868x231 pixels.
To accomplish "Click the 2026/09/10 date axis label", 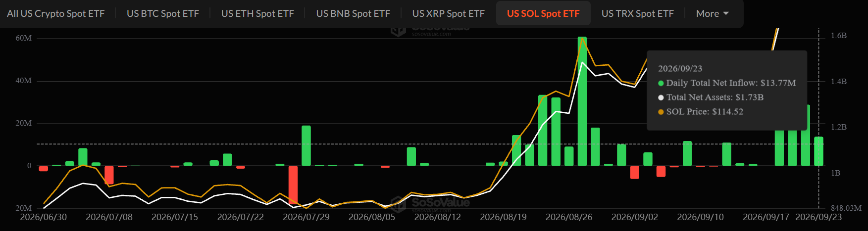I will 701,217.
